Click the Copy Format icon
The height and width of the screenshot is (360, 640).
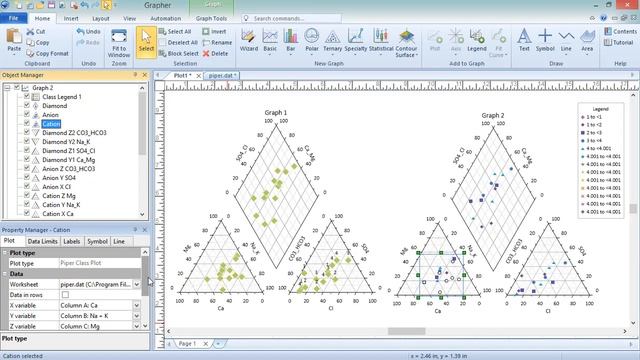(30, 53)
